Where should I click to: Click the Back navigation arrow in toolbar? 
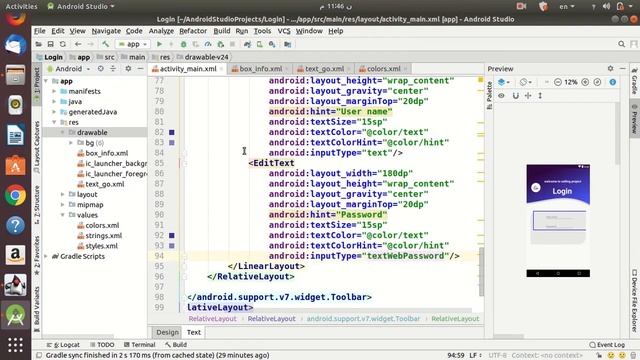coord(78,44)
